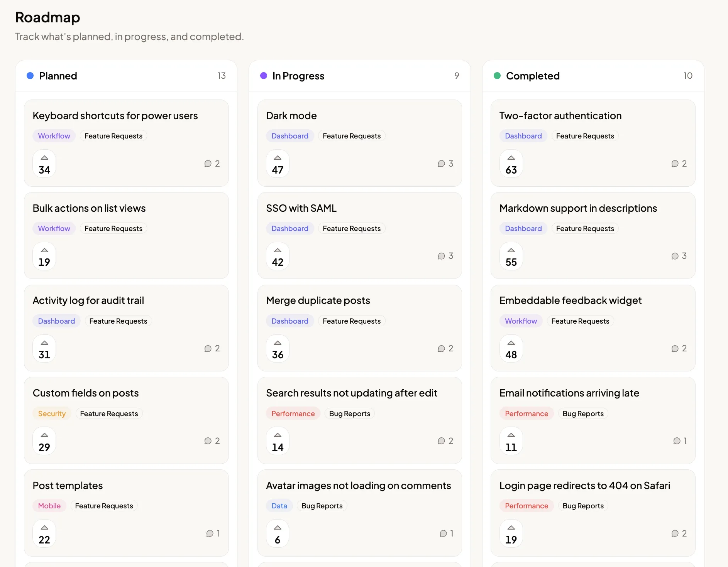Upvote Embeddable feedback widget
The image size is (728, 567).
(511, 349)
